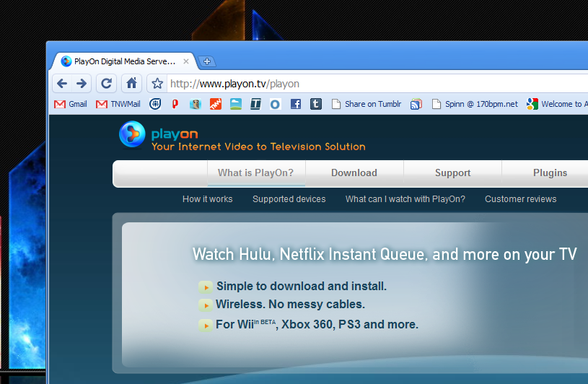Open the orange TNW bookmark icon
The height and width of the screenshot is (384, 588).
point(215,104)
